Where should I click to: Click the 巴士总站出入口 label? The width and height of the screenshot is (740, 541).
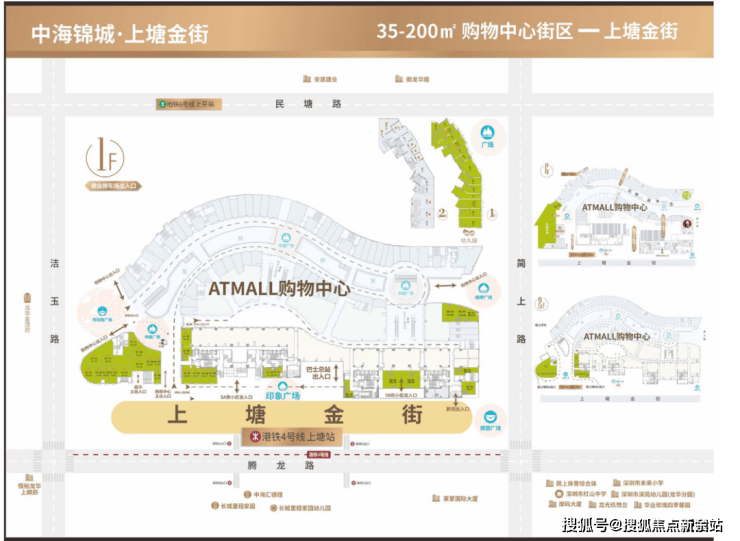[319, 372]
